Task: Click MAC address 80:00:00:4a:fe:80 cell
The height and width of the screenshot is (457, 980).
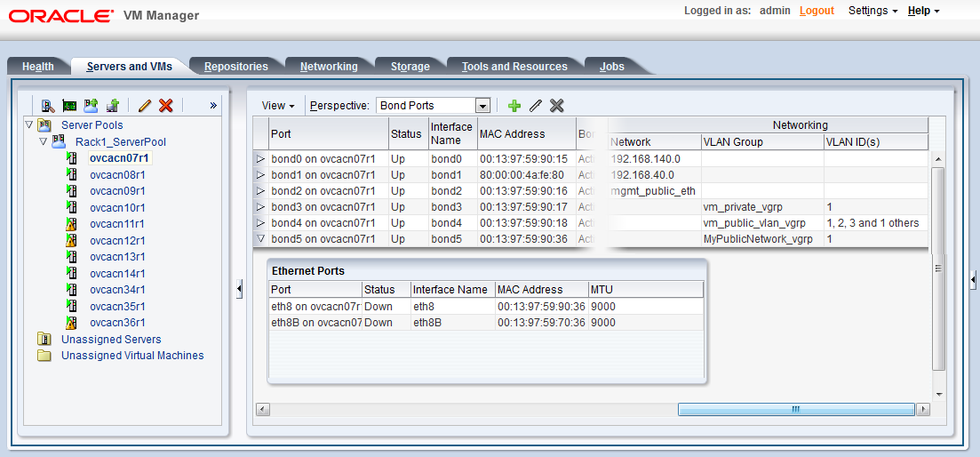Action: 526,174
